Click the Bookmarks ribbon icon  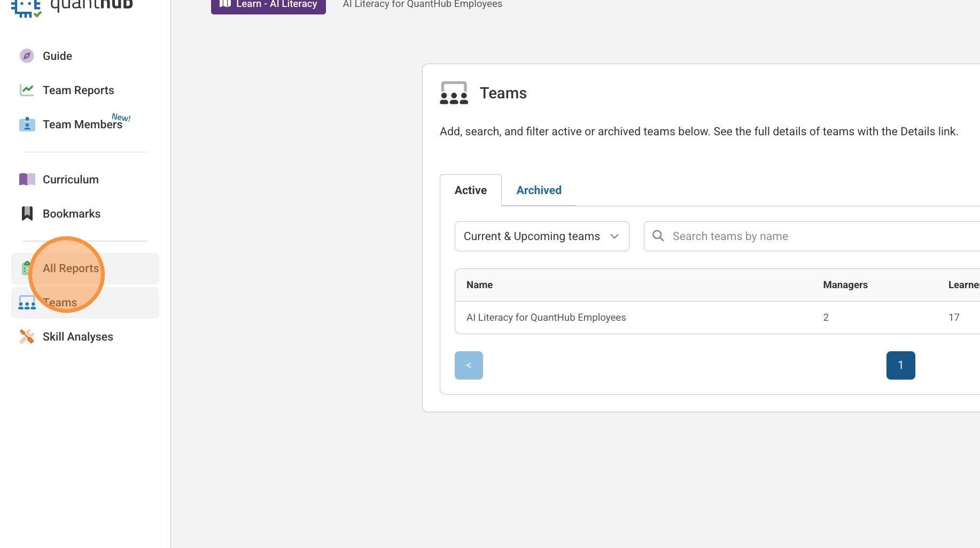point(27,214)
